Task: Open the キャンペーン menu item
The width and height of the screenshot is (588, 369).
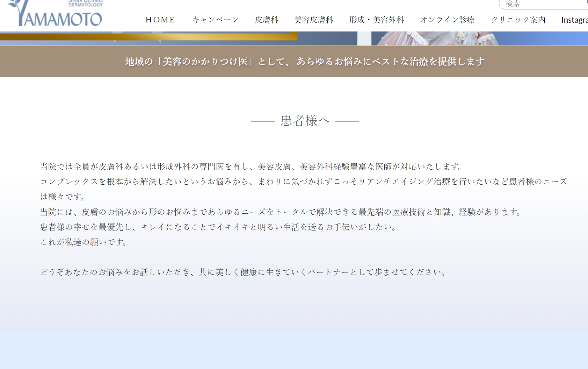Action: tap(216, 20)
